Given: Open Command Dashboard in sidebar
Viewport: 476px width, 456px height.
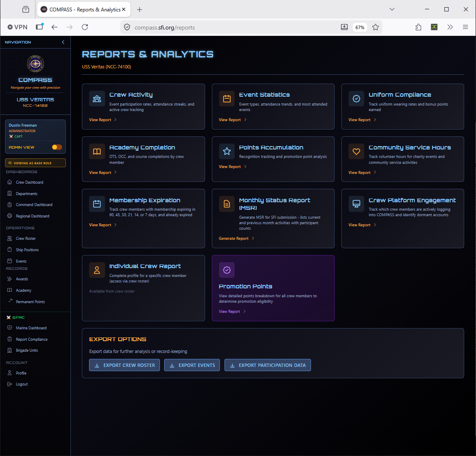Looking at the screenshot, I should [x=34, y=205].
